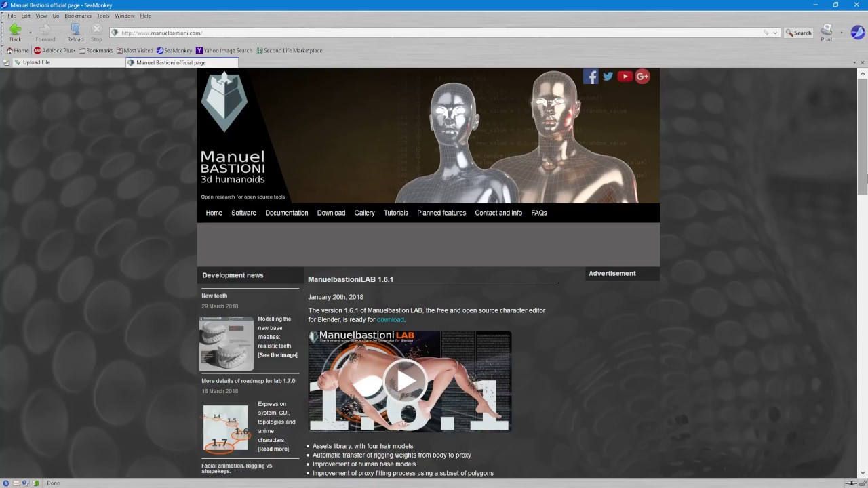Open the FAQs nav link

[x=539, y=213]
